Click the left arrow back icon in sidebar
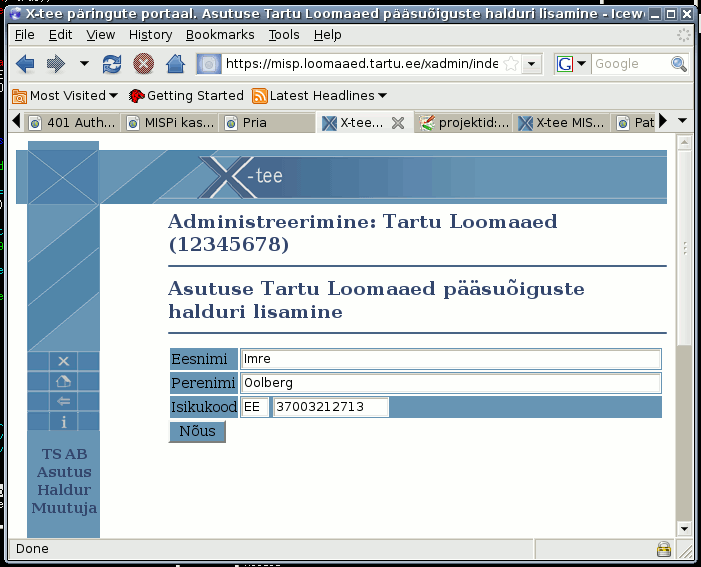 click(63, 401)
